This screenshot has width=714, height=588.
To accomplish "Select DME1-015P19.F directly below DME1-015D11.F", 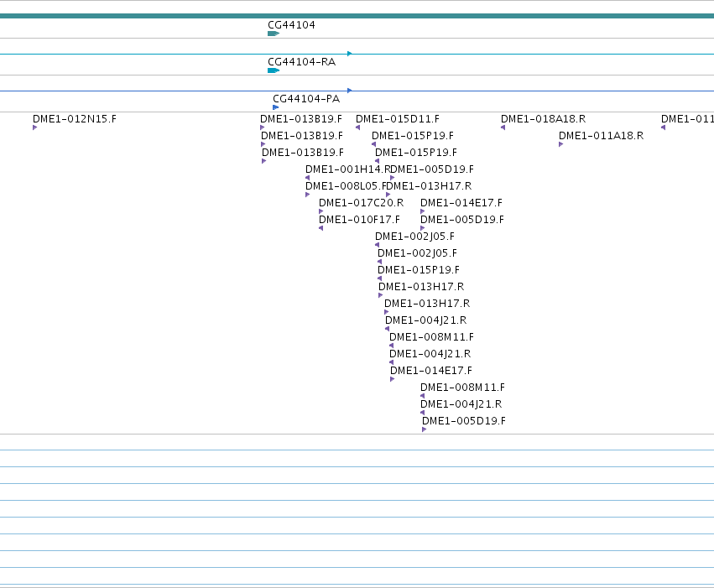I will 413,136.
